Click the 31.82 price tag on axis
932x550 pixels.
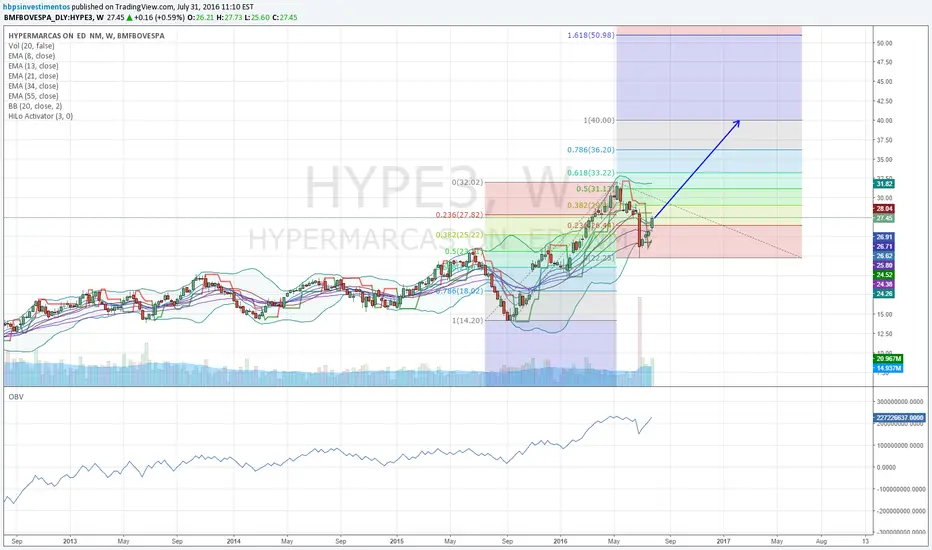[884, 184]
